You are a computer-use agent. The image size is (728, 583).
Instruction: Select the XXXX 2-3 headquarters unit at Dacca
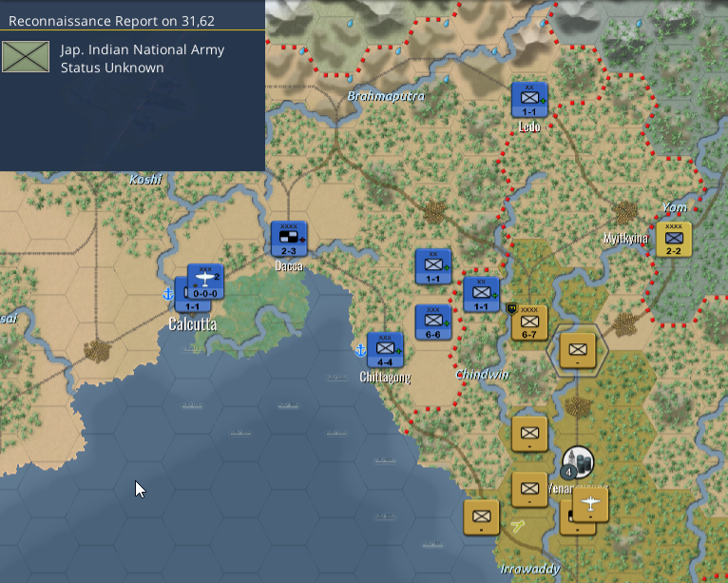(x=289, y=239)
